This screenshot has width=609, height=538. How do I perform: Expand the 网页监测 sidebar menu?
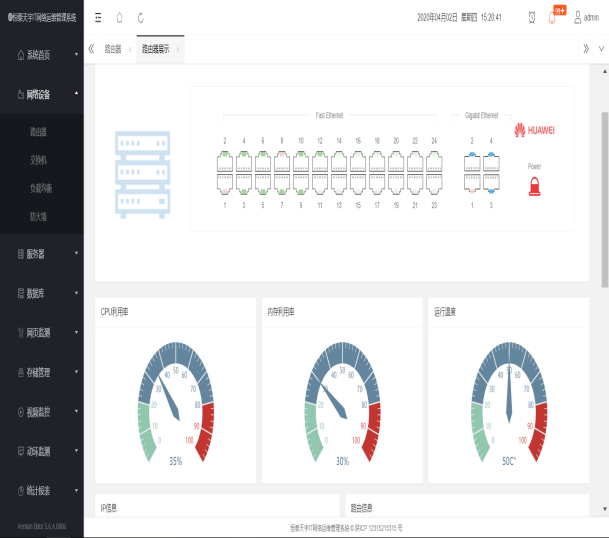42,333
